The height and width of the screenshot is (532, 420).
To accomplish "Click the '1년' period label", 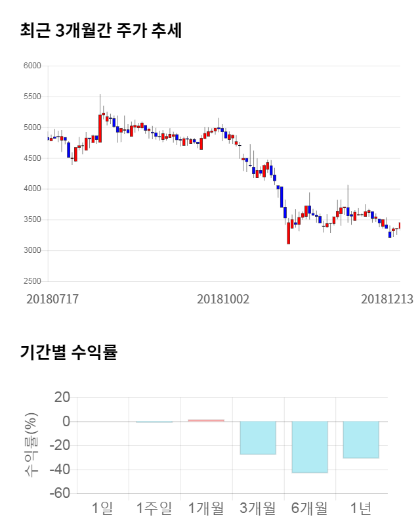I will [x=361, y=507].
